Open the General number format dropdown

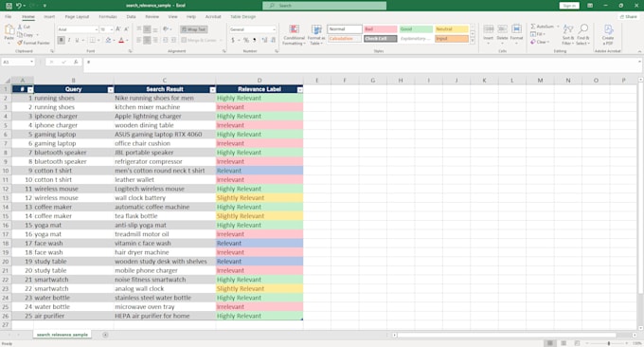click(274, 29)
